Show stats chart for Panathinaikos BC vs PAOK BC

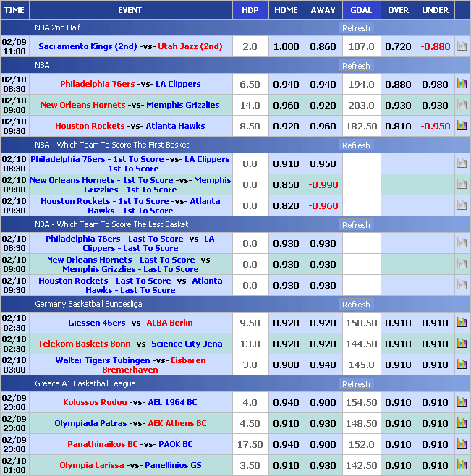coord(462,444)
